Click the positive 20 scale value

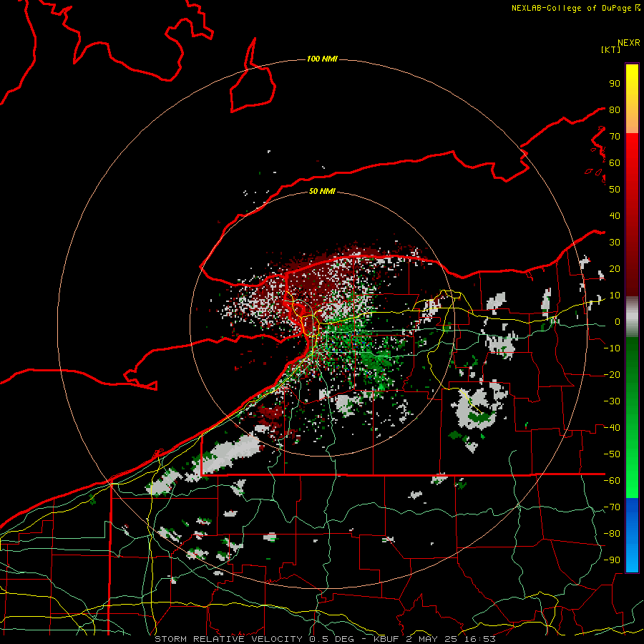(x=615, y=269)
